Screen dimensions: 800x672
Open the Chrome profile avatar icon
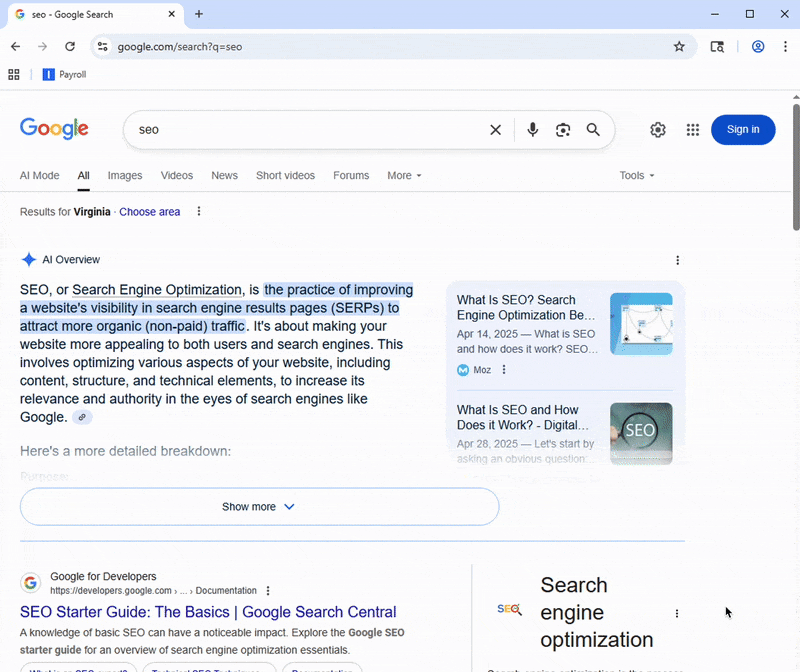[758, 46]
